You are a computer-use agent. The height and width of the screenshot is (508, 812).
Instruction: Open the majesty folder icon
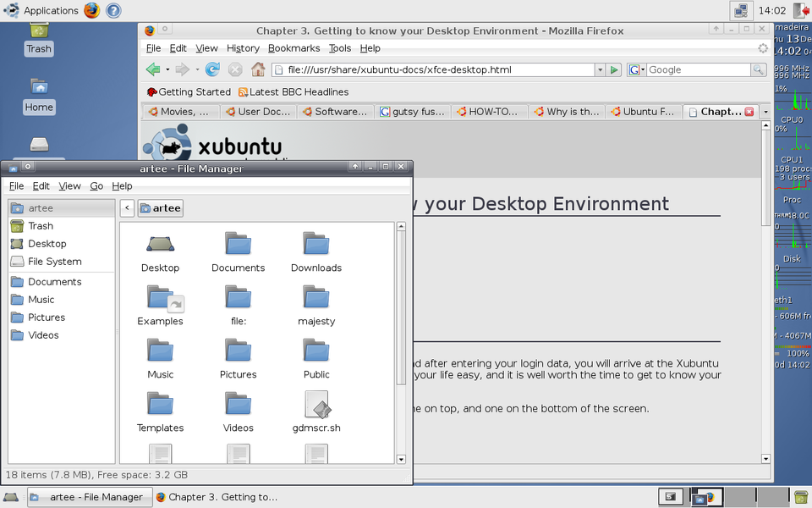coord(315,297)
